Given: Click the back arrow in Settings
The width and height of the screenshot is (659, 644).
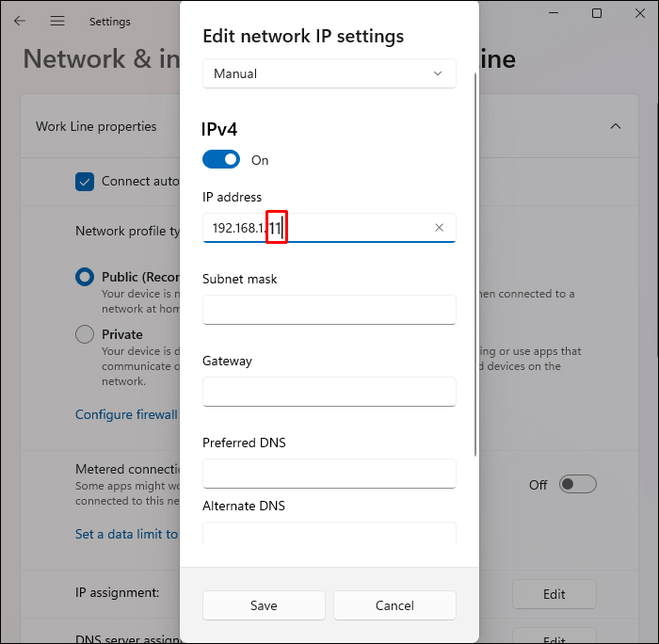Looking at the screenshot, I should (x=20, y=21).
